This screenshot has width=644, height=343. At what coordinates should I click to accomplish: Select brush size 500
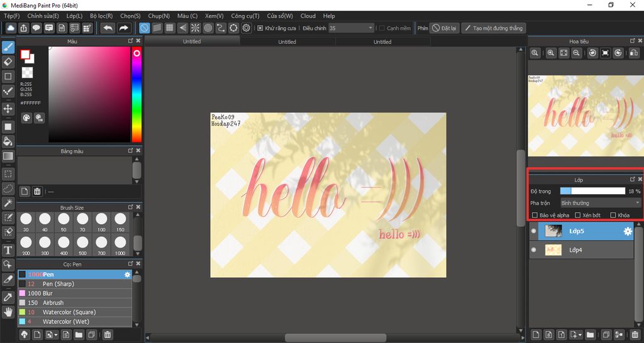pos(82,245)
